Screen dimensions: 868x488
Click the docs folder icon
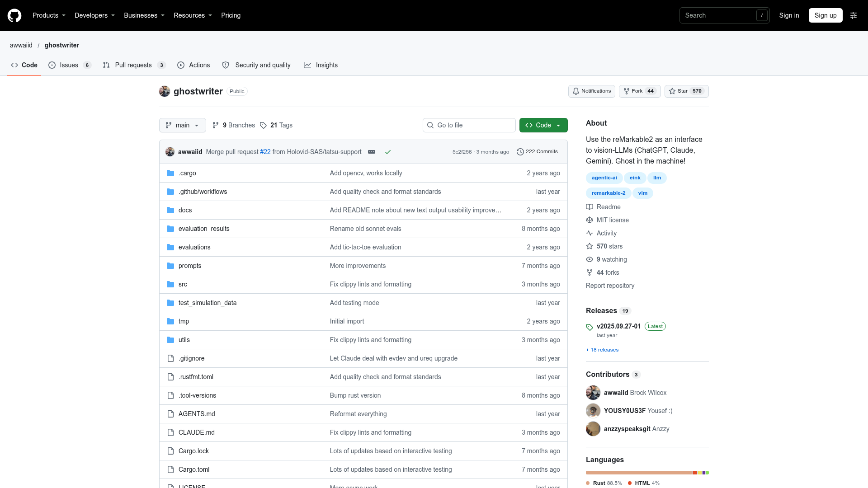tap(170, 210)
